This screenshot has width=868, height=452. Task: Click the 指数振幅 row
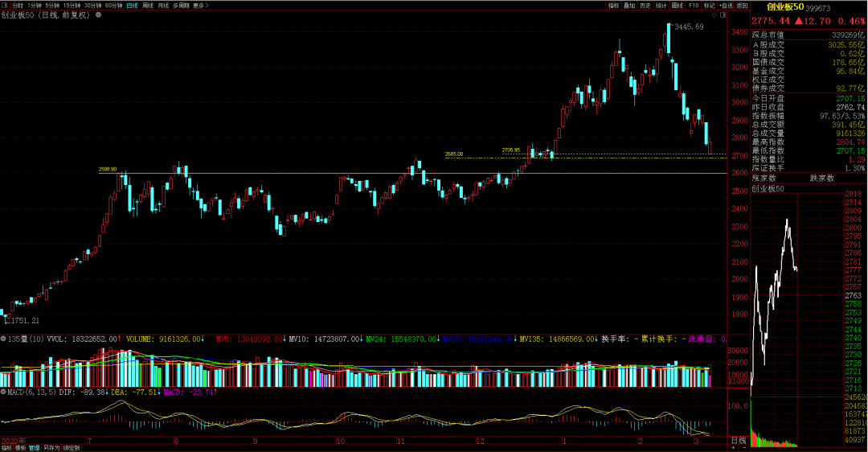809,117
